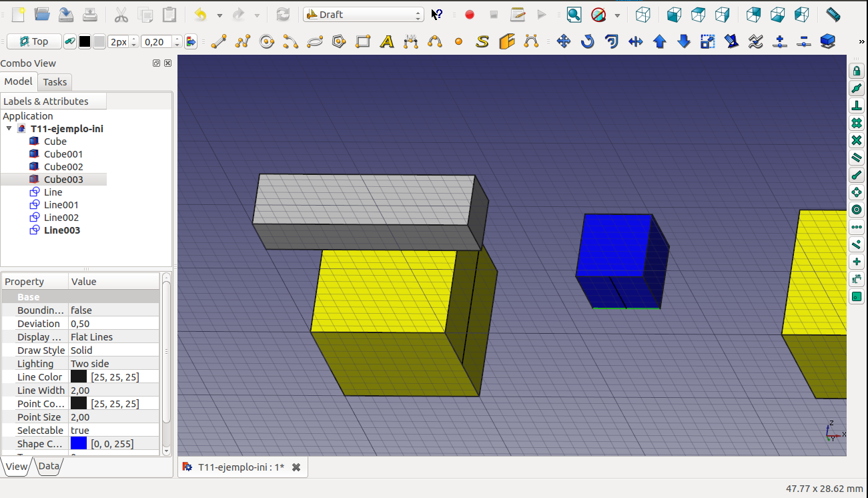Start macro recording with red button

[x=470, y=15]
